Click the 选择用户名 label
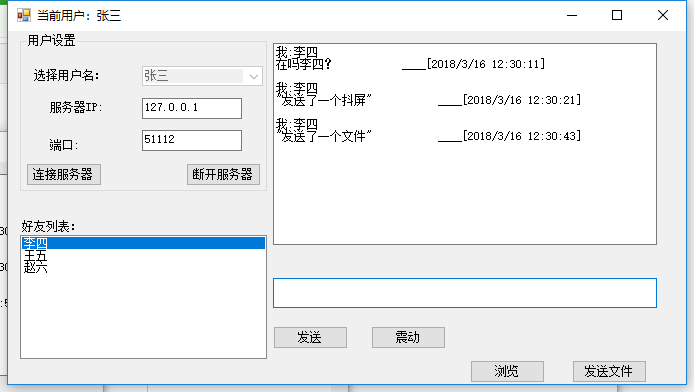Viewport: 694px width, 392px height. [x=67, y=76]
